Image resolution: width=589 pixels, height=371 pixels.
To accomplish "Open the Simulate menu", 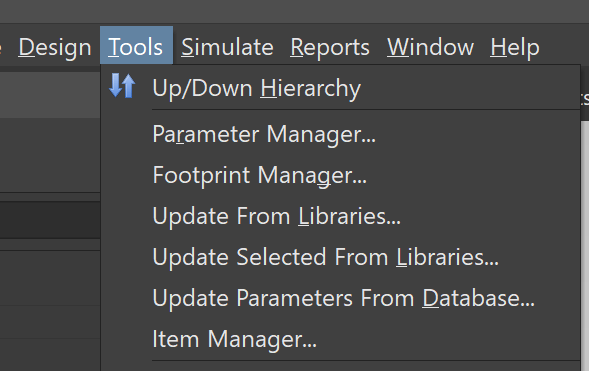I will tap(227, 48).
